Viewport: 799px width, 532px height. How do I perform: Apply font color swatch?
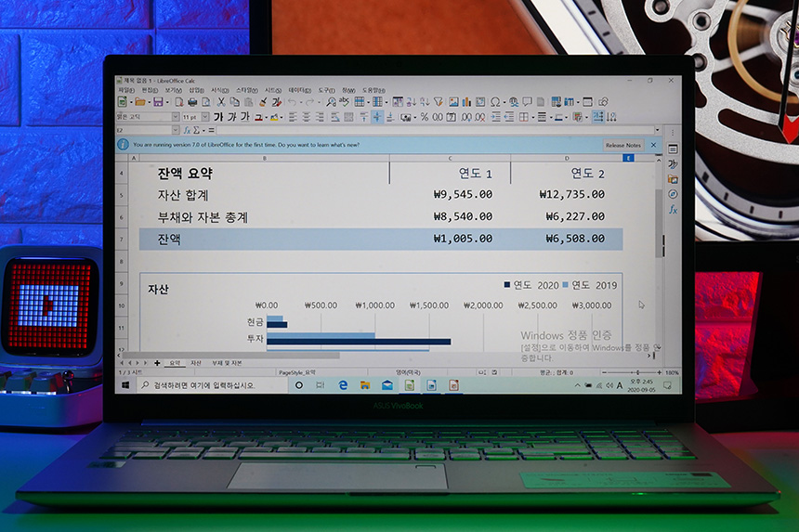259,118
